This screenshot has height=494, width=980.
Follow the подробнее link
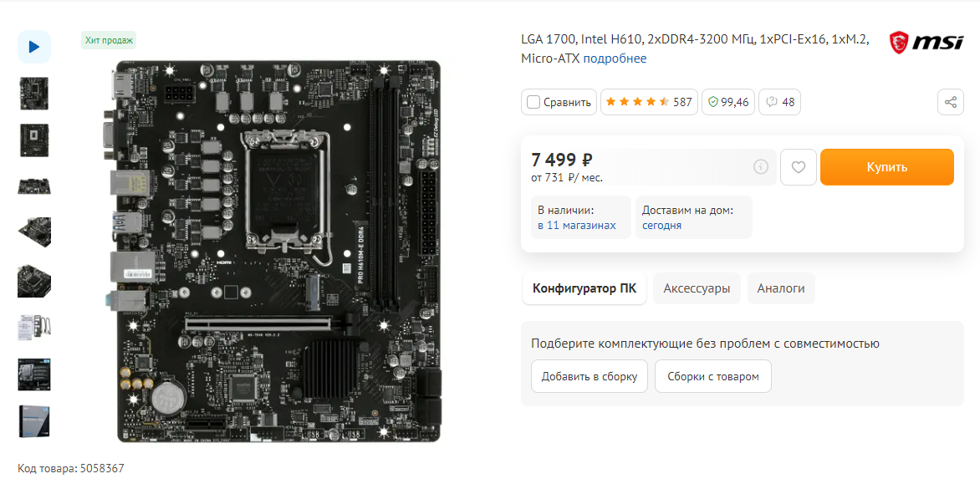615,59
